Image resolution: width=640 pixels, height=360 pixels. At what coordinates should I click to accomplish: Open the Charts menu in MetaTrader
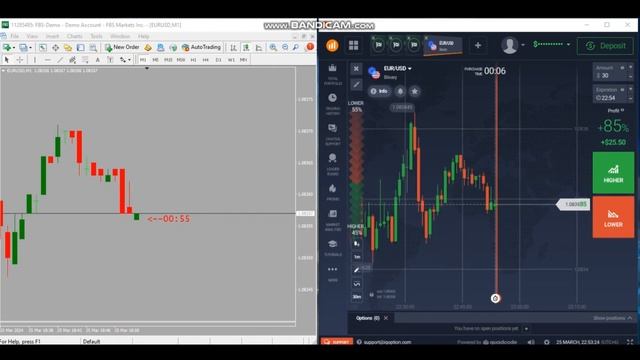75,36
